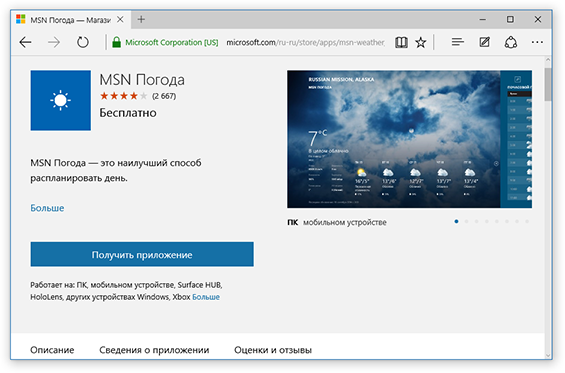The width and height of the screenshot is (565, 373).
Task: Select мобильном устройстве screenshot filter
Action: tap(344, 222)
